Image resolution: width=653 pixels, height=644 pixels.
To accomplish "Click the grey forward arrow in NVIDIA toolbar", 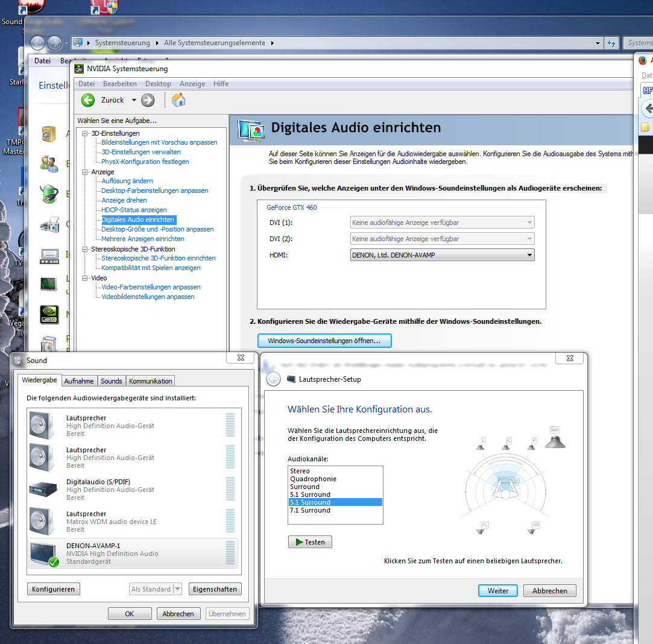I will pos(148,100).
